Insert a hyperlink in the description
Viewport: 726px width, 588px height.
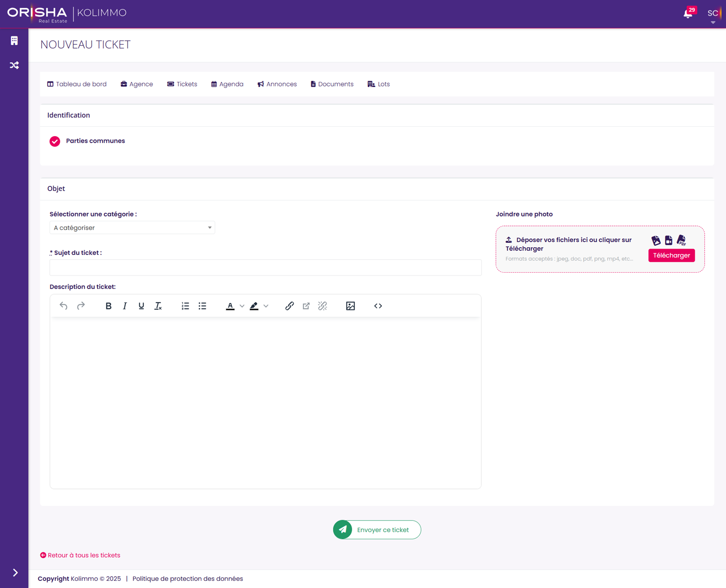point(290,306)
